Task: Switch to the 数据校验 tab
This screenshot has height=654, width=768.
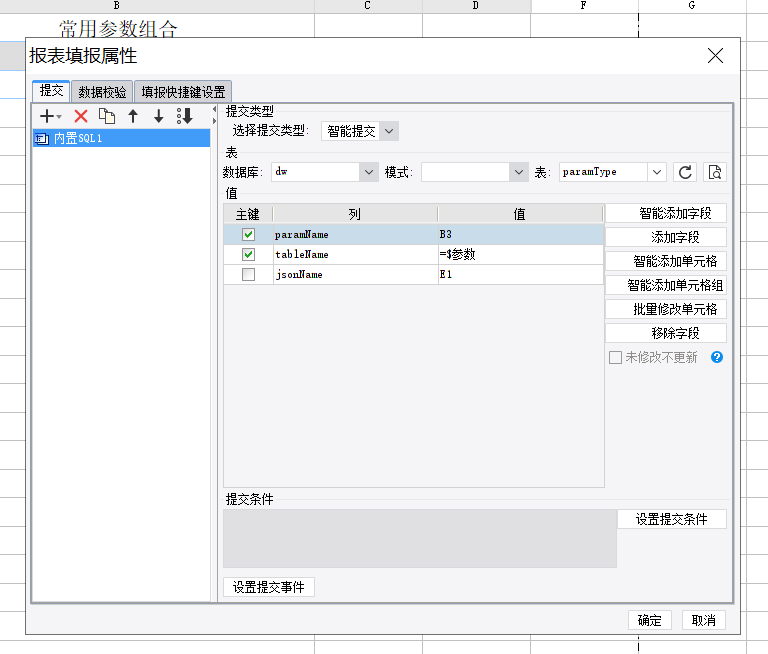Action: [102, 92]
